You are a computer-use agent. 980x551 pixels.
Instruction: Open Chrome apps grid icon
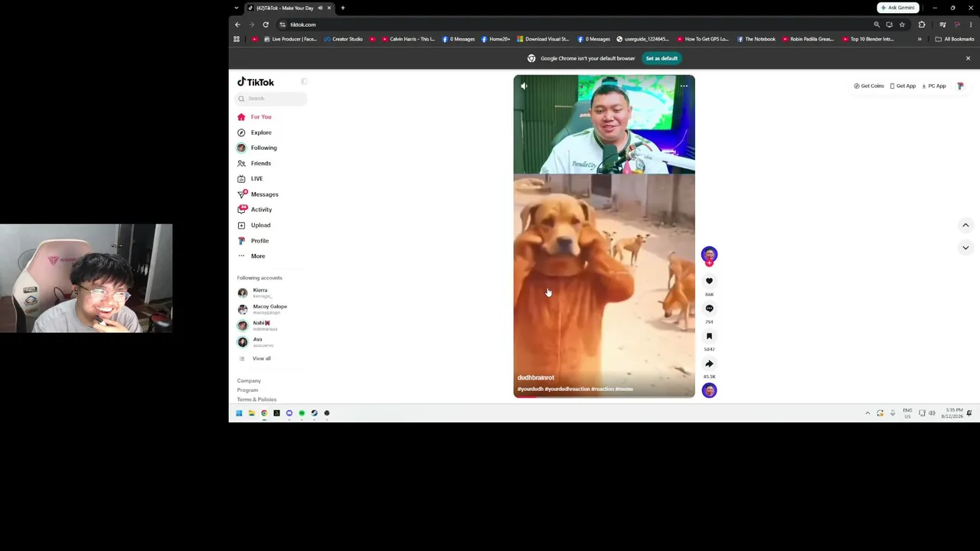(237, 39)
